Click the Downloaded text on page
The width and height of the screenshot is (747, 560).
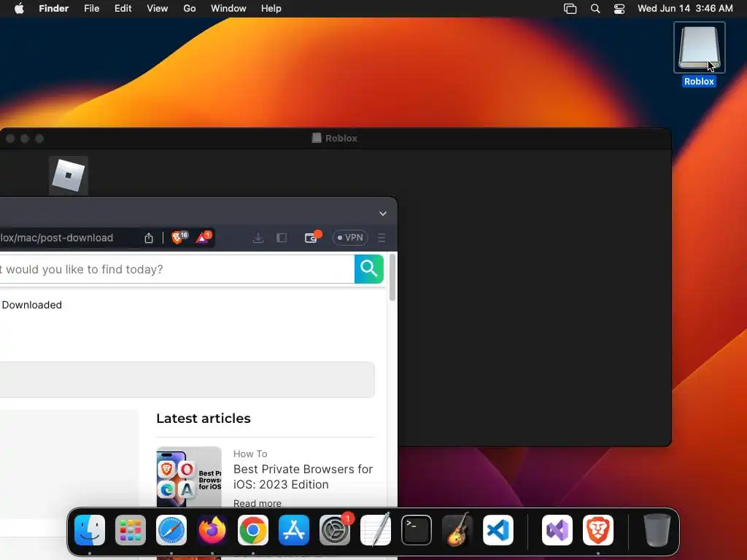tap(32, 305)
